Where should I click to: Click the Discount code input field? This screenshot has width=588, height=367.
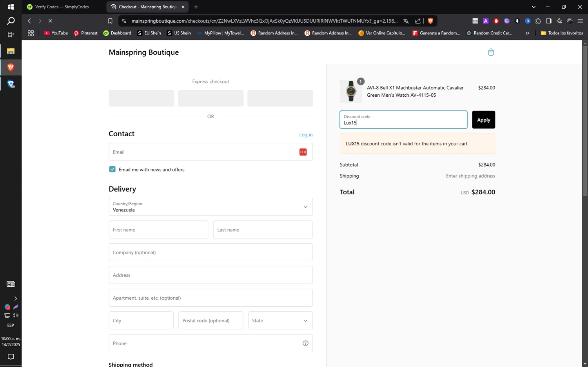(x=403, y=120)
